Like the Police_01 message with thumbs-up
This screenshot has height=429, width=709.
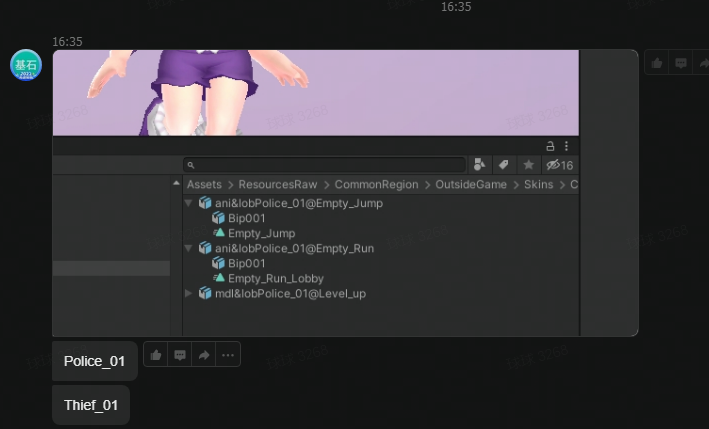[x=156, y=355]
